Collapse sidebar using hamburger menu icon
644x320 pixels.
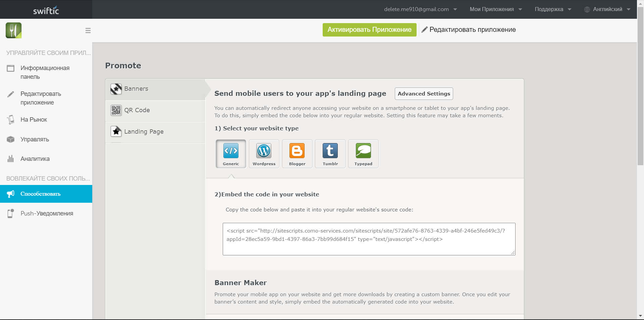pyautogui.click(x=88, y=30)
